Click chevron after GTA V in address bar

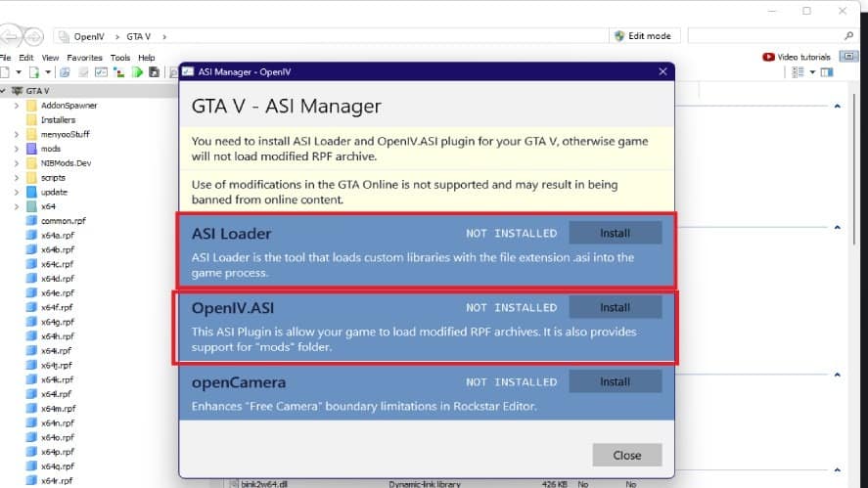pos(164,36)
